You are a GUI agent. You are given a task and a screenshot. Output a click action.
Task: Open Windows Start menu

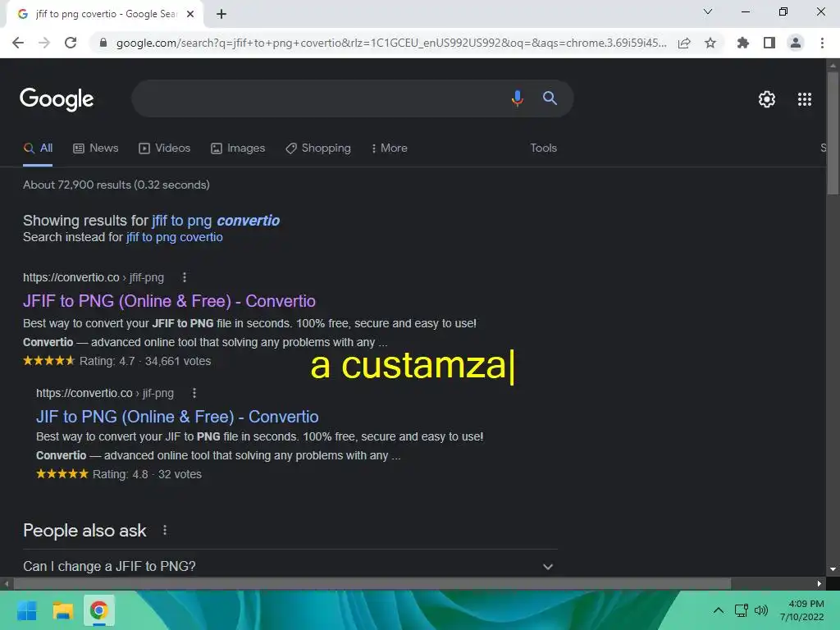point(27,610)
